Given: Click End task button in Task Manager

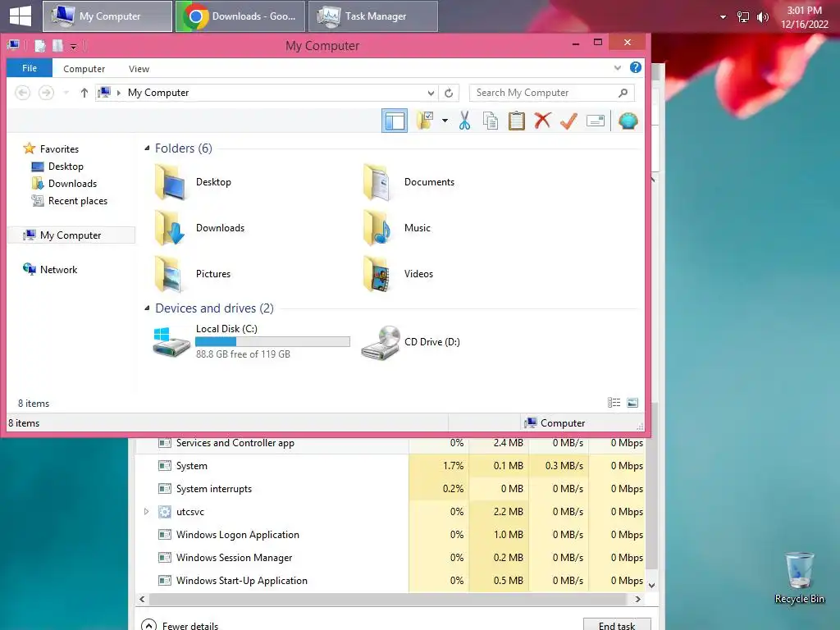Looking at the screenshot, I should (617, 624).
